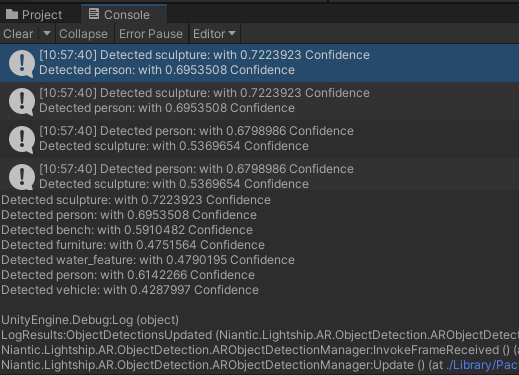Image resolution: width=519 pixels, height=375 pixels.
Task: Switch to the Project tab
Action: (34, 15)
